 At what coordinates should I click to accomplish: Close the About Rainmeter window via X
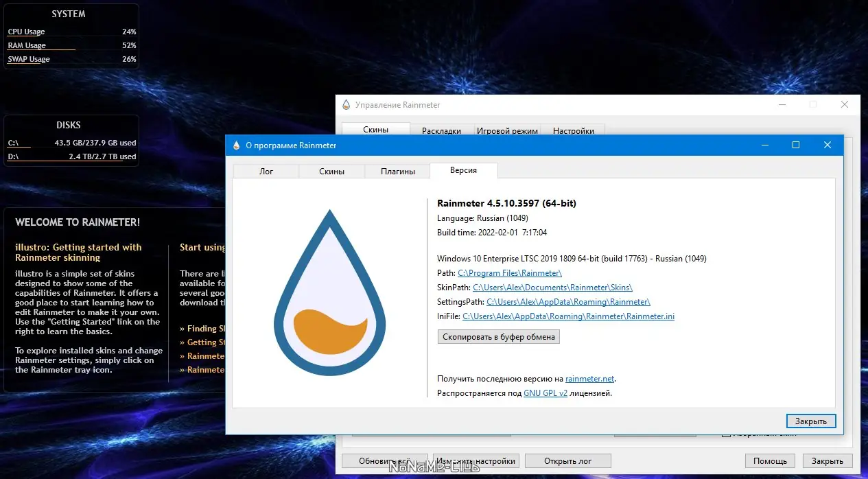(828, 145)
